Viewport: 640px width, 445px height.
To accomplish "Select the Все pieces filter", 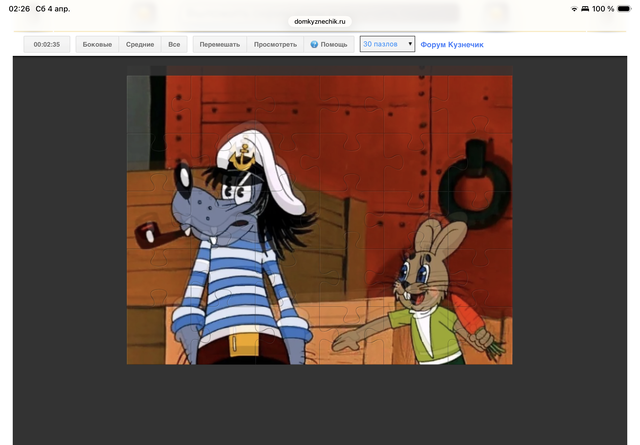I will point(174,45).
